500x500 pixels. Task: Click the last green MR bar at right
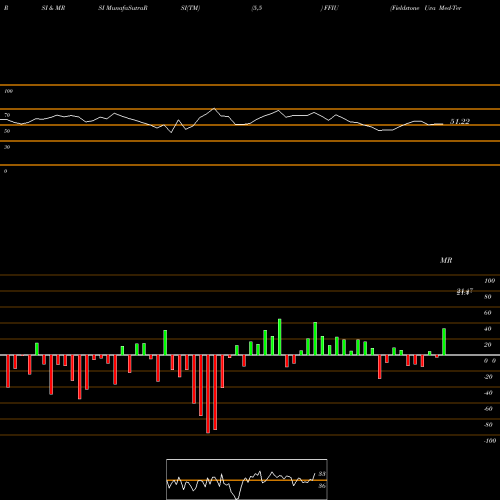[x=444, y=342]
